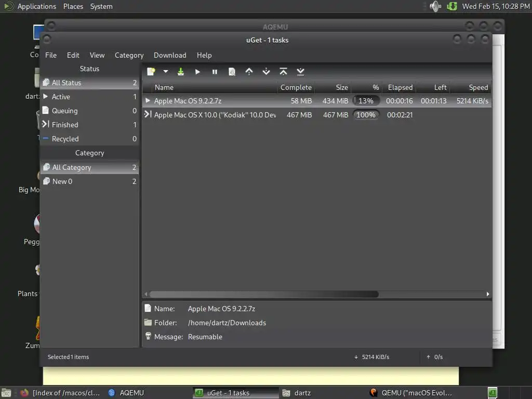
Task: Click the finished icon on the Kodiak row
Action: coord(148,114)
